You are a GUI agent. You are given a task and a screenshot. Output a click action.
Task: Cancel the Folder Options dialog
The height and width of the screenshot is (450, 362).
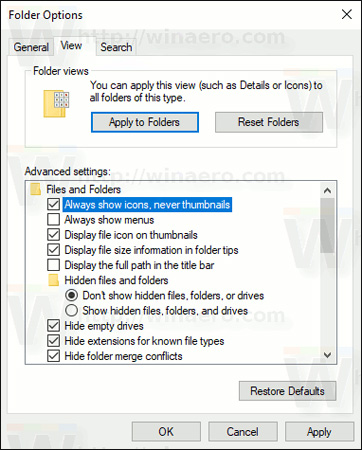coord(243,432)
